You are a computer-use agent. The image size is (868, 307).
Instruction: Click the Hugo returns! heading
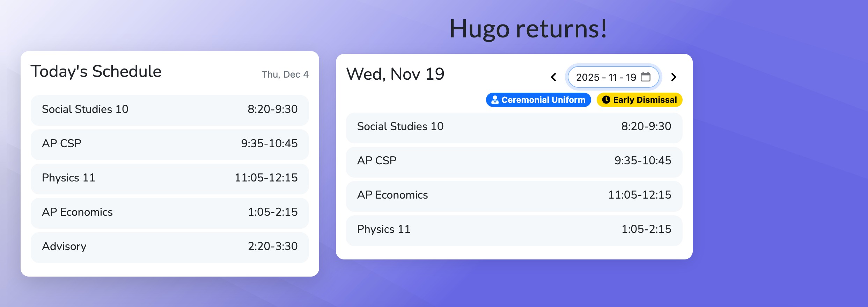[528, 29]
